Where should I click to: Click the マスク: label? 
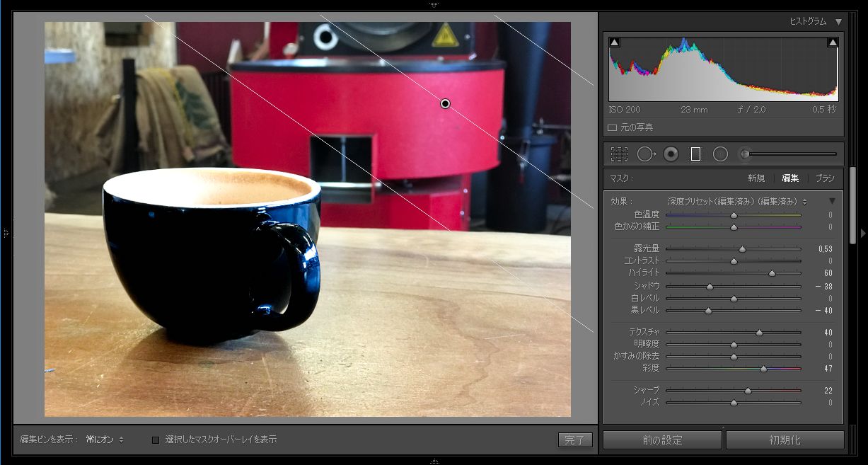click(622, 178)
